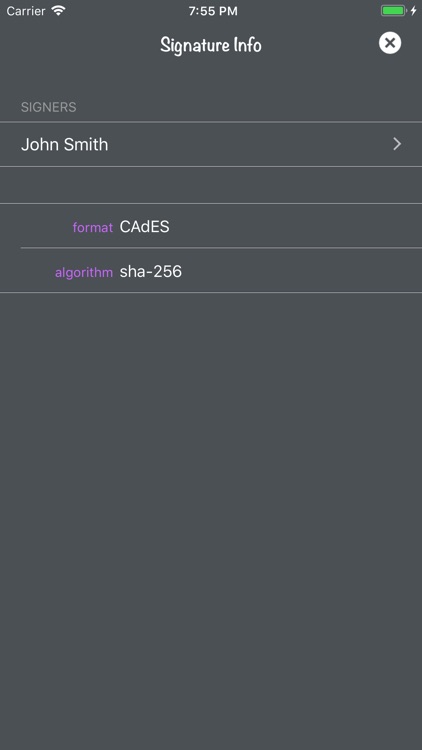Tap the sha-256 value text
Viewport: 422px width, 750px height.
151,271
